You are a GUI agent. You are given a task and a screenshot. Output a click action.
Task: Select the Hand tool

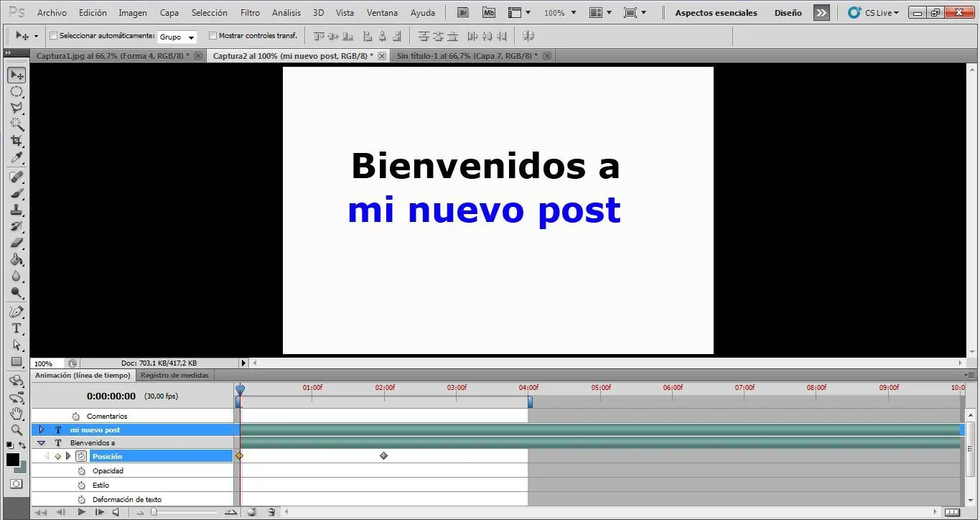point(17,414)
